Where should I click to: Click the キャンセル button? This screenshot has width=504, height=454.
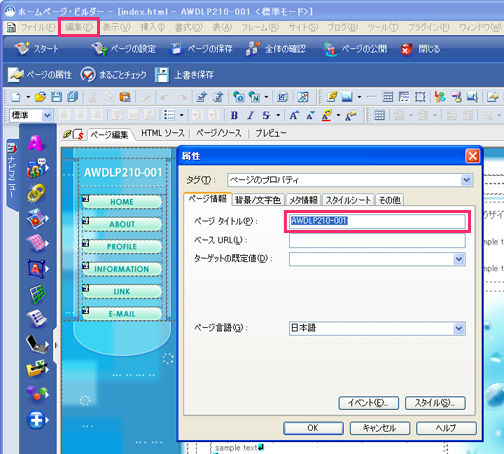pyautogui.click(x=379, y=428)
